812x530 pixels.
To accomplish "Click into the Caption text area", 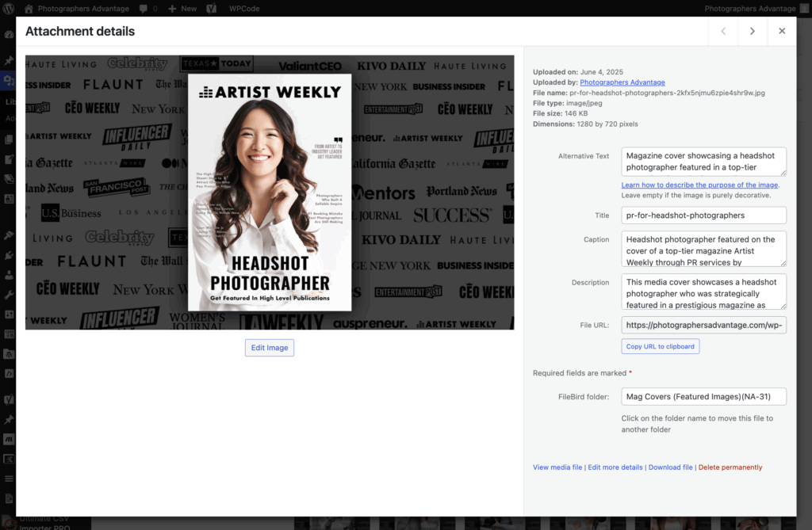I will (704, 249).
